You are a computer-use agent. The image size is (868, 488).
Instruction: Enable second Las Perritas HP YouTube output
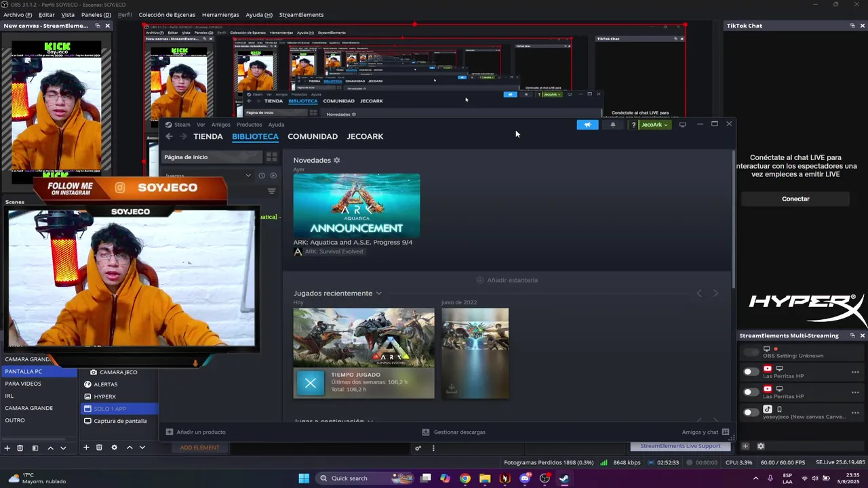pyautogui.click(x=751, y=392)
